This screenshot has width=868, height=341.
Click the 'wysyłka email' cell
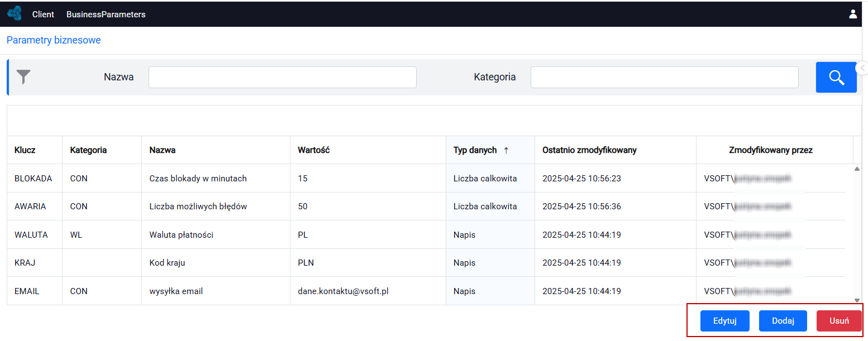(216, 291)
